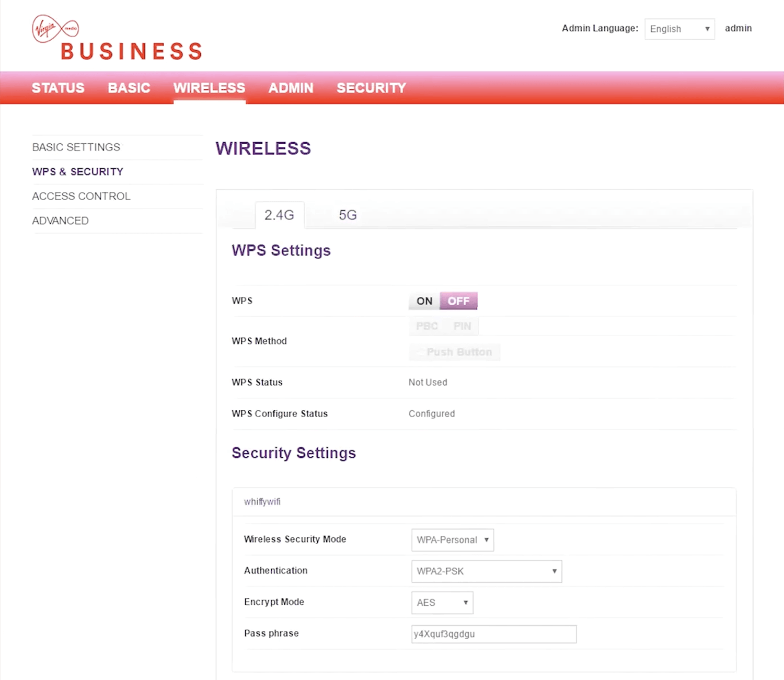Select PBC as WPS method
The height and width of the screenshot is (680, 784).
coord(426,326)
